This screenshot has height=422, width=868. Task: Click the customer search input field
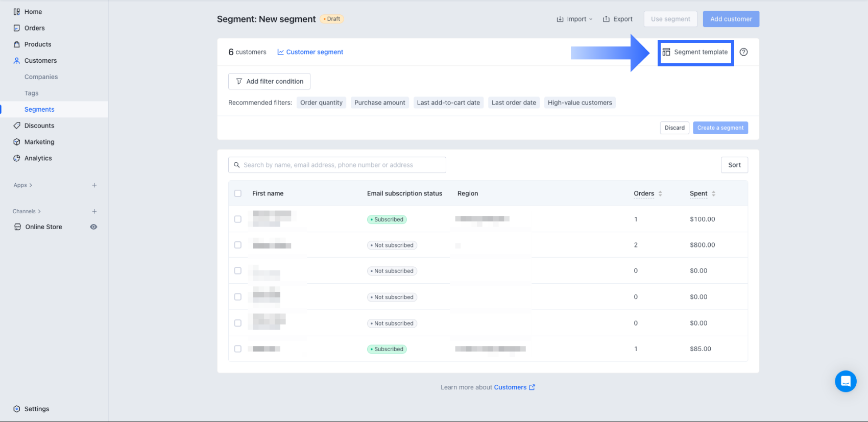(x=337, y=165)
